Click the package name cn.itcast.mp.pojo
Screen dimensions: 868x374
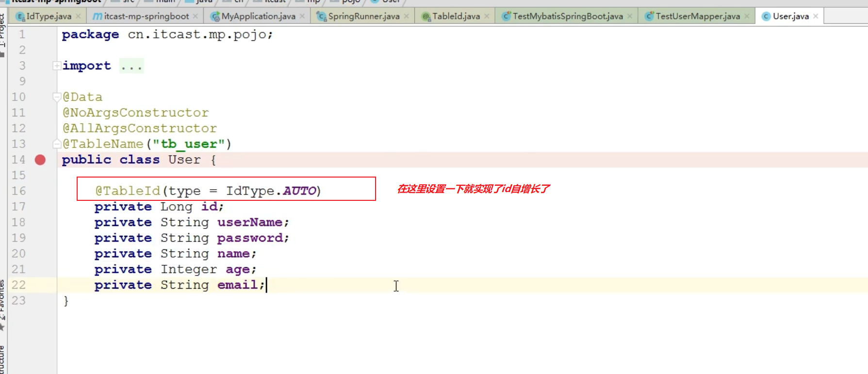point(197,34)
